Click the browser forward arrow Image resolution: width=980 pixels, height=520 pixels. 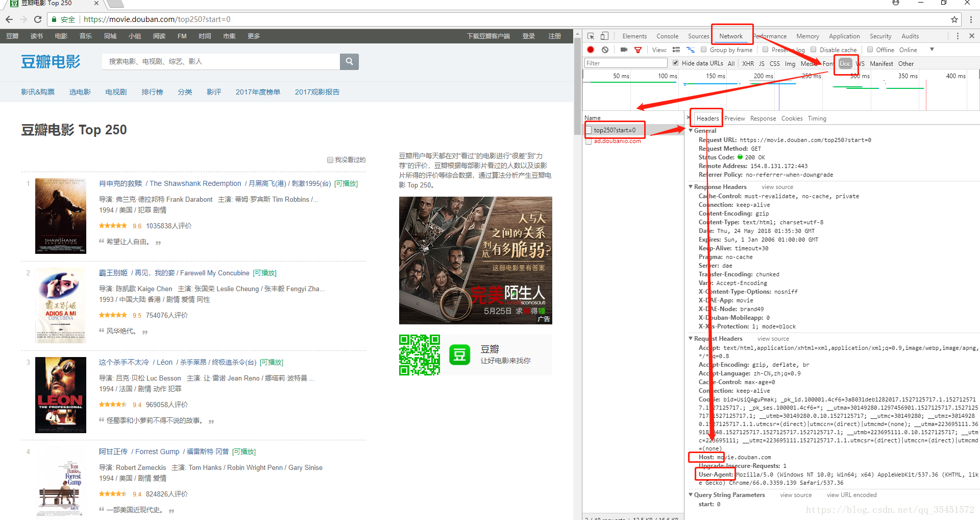click(x=23, y=19)
